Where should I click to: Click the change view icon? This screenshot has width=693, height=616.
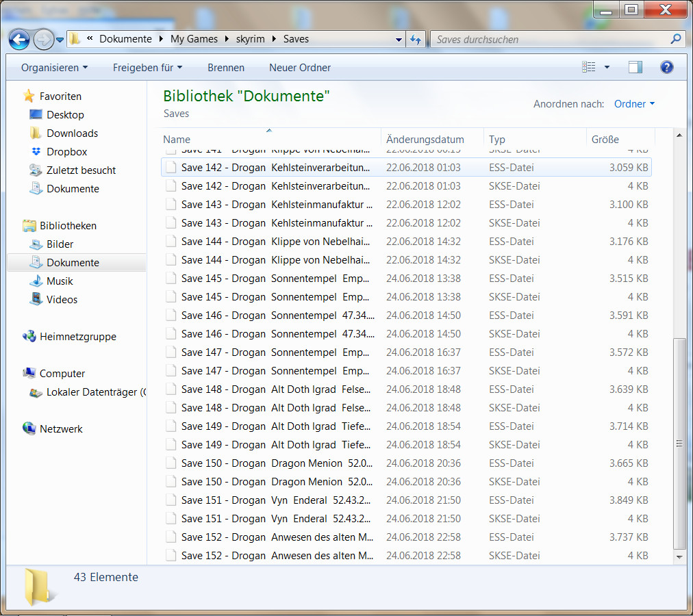[589, 67]
